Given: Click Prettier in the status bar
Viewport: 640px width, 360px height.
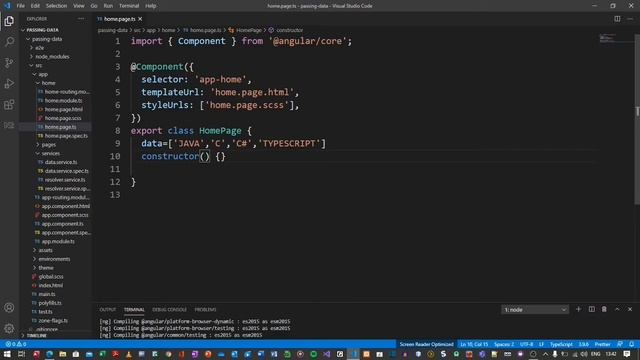Looking at the screenshot, I should [602, 344].
